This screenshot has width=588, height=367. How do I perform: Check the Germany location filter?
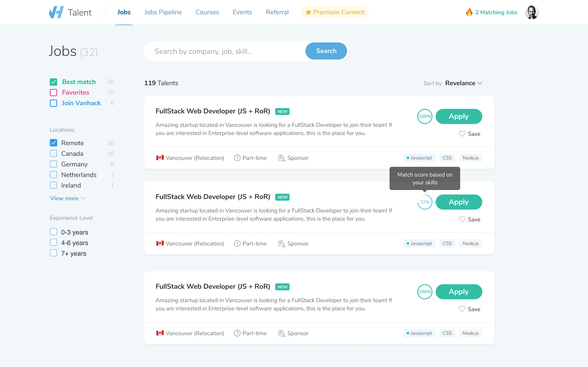point(53,164)
